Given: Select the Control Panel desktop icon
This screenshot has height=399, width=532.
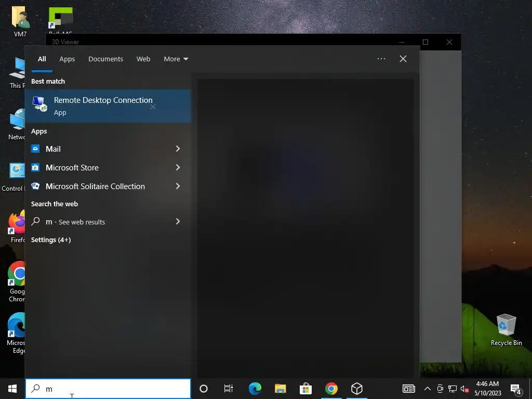Looking at the screenshot, I should [14, 177].
